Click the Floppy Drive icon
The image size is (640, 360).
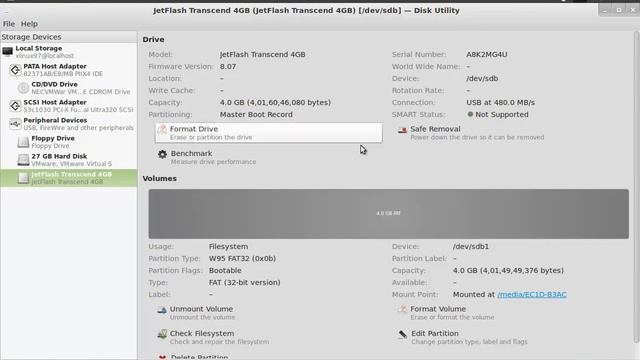point(23,142)
